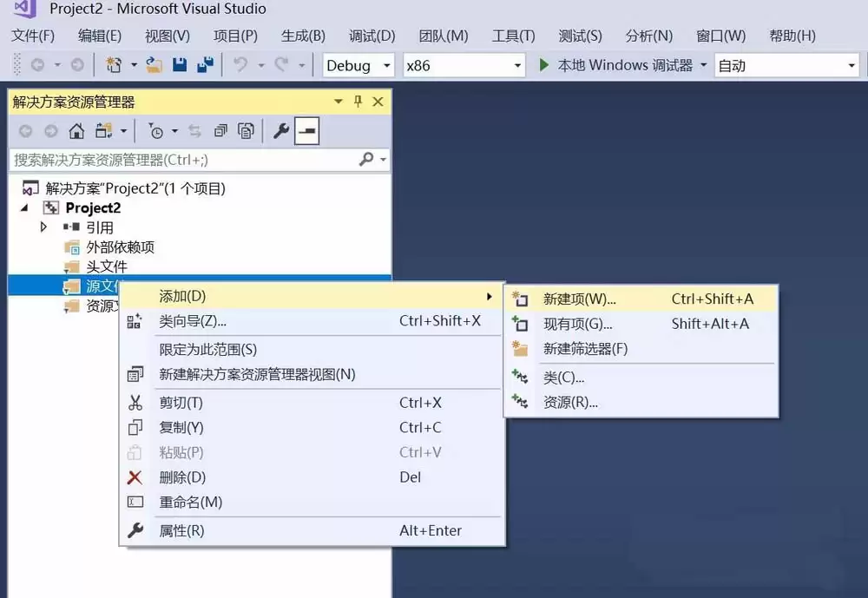Click the Solution Explorer search box
Image resolution: width=868 pixels, height=598 pixels.
pos(182,160)
